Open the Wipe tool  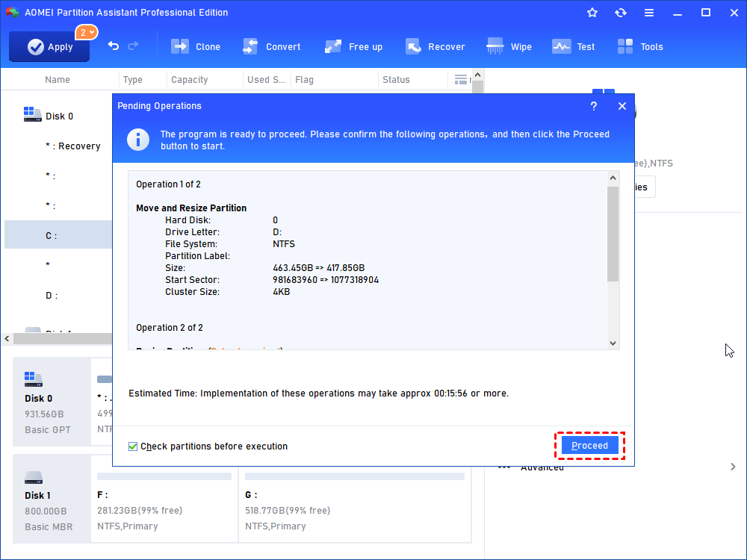pyautogui.click(x=509, y=46)
